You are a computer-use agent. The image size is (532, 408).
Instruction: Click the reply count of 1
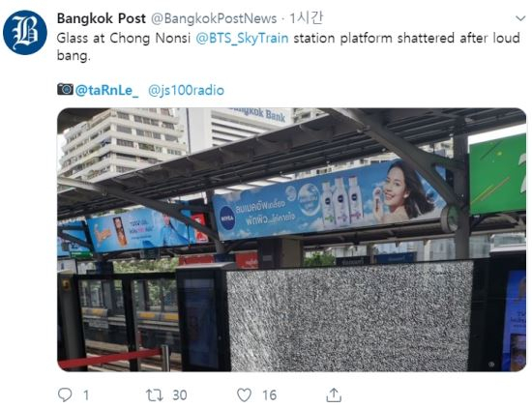(x=86, y=395)
